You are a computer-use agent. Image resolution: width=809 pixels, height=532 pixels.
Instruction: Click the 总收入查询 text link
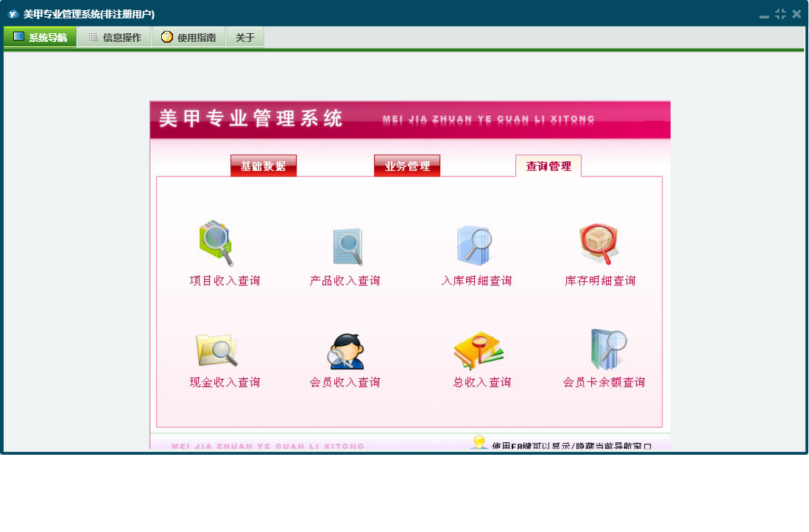(x=482, y=382)
